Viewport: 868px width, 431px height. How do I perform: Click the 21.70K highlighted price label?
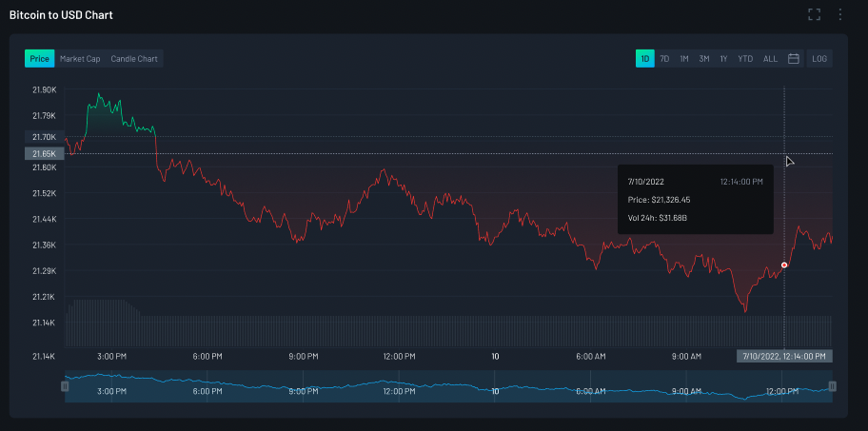[45, 137]
